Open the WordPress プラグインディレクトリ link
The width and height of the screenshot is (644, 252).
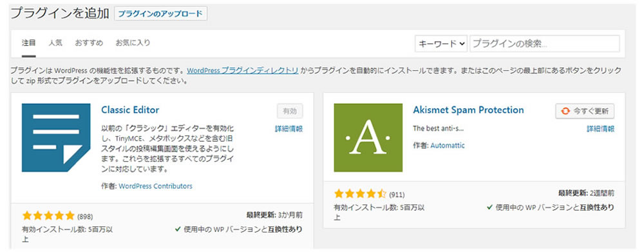click(x=242, y=70)
